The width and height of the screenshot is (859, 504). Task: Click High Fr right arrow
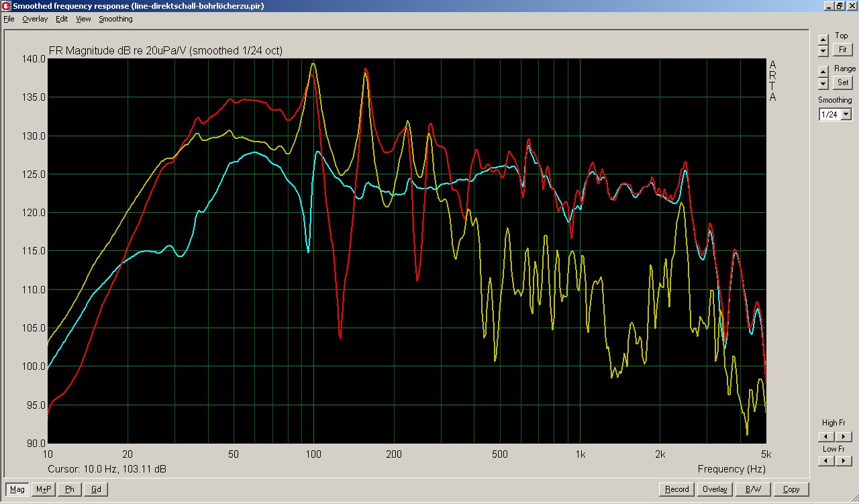point(844,437)
